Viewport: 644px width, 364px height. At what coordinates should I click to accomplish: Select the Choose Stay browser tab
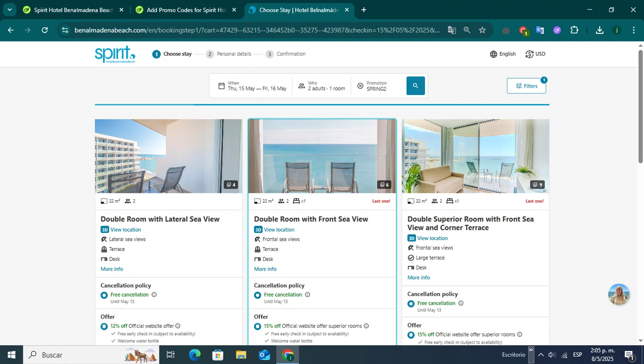tap(299, 10)
